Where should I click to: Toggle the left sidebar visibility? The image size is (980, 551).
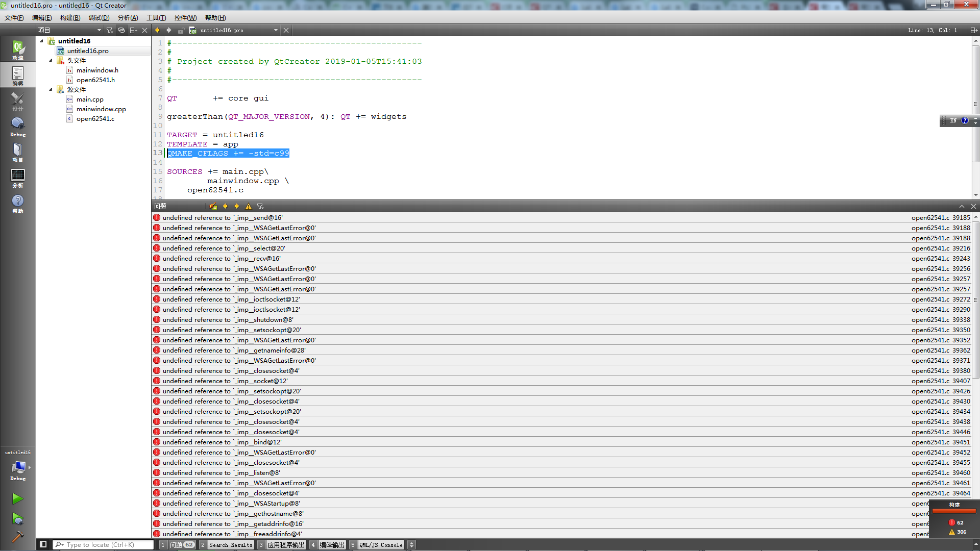tap(43, 544)
